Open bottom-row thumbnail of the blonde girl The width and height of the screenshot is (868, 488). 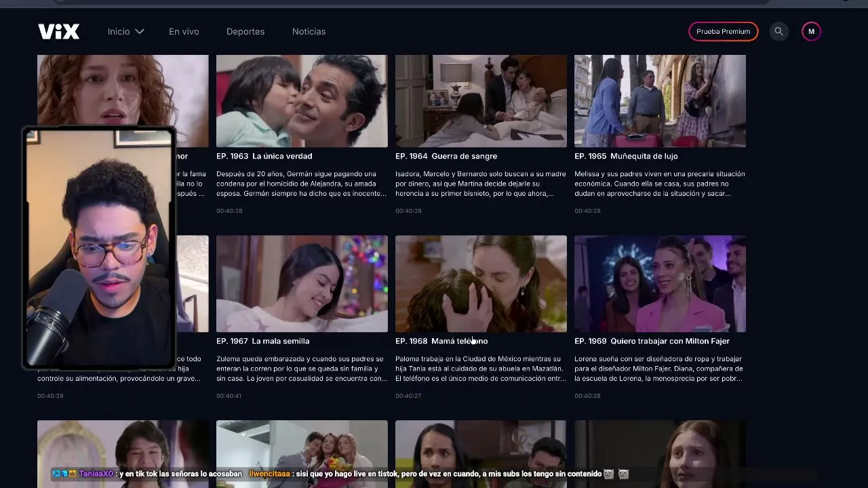pos(660,454)
